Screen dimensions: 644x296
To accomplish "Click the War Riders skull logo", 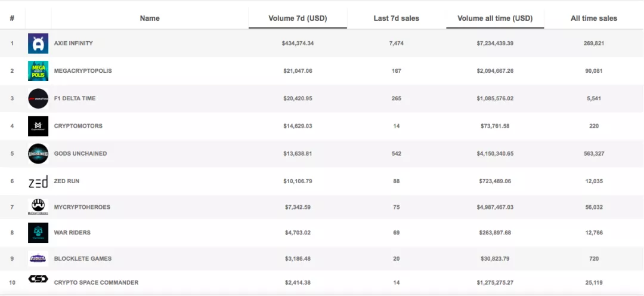I will 38,233.
